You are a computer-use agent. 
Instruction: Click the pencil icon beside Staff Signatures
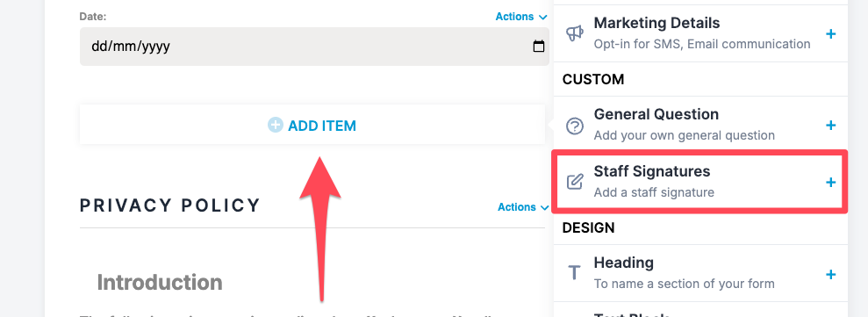575,182
